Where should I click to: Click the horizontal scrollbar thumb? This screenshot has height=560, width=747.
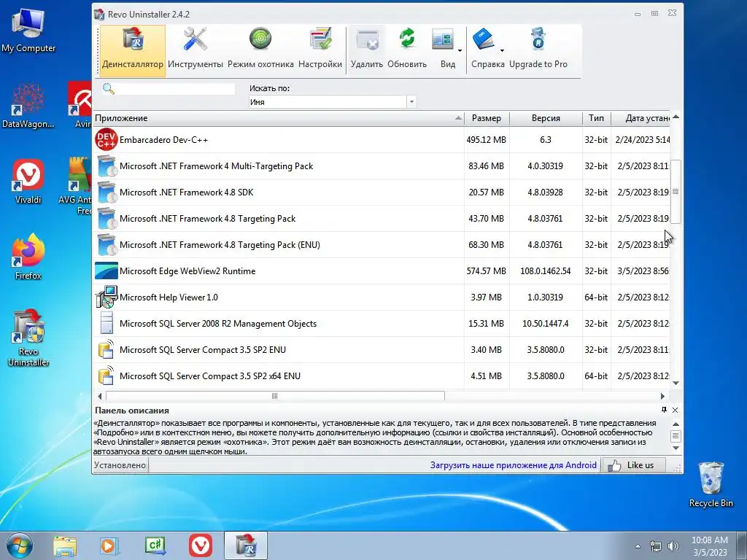[275, 396]
